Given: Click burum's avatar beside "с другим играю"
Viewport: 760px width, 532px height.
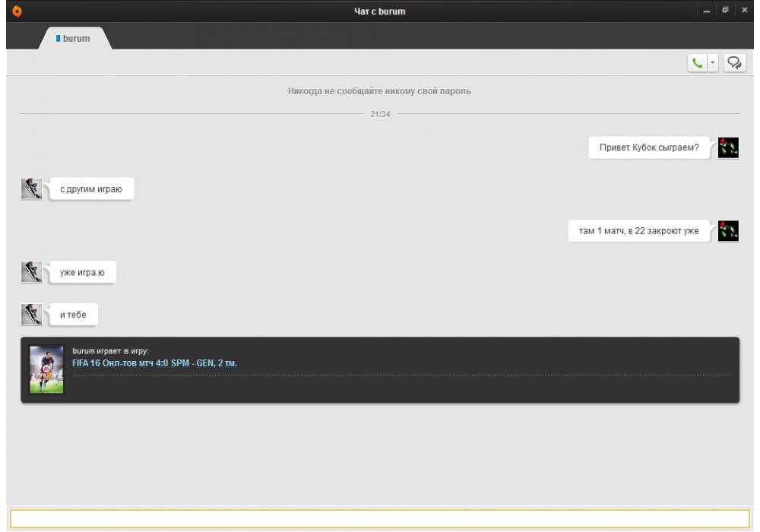Looking at the screenshot, I should [x=30, y=188].
